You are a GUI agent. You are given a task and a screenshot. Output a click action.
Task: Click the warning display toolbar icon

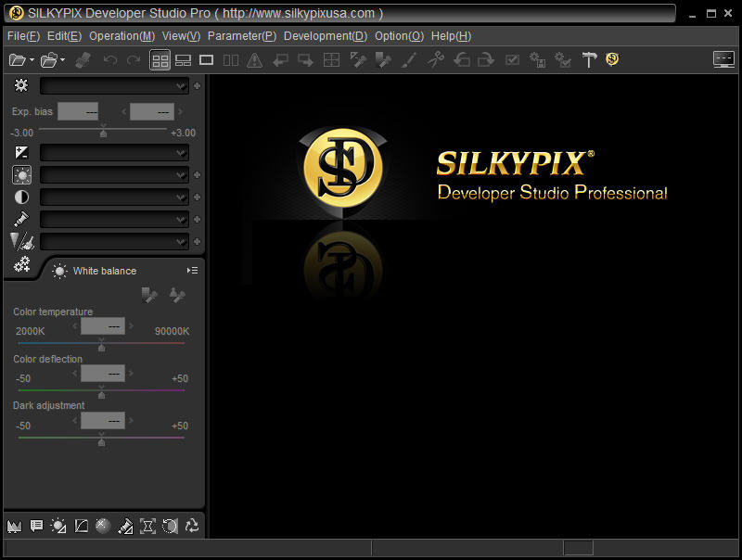click(x=254, y=59)
